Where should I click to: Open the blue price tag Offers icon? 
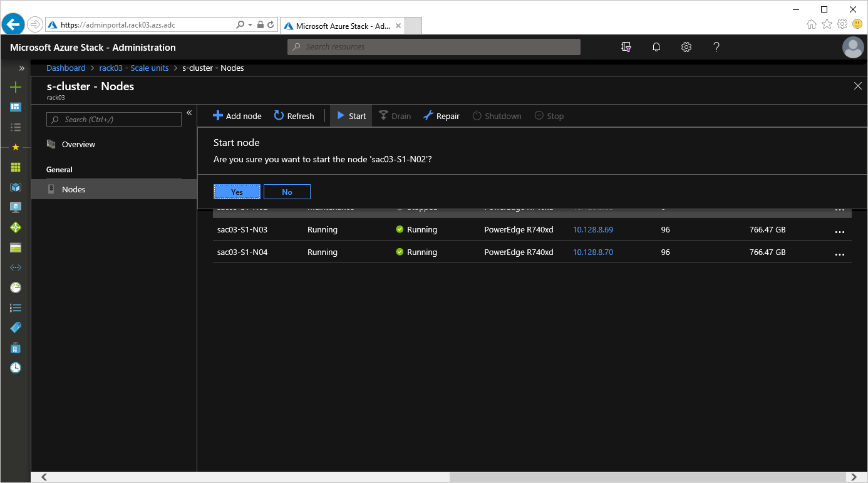[16, 328]
